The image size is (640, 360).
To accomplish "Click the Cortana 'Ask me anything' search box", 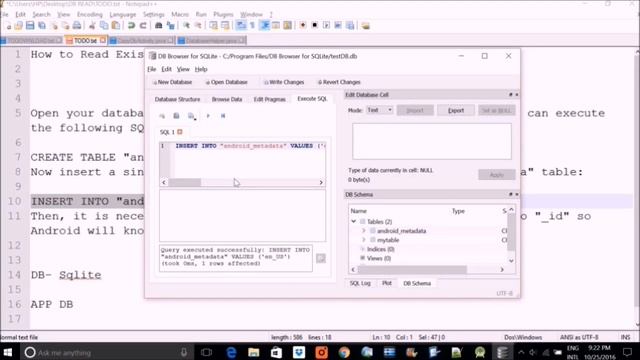I will coord(107,352).
